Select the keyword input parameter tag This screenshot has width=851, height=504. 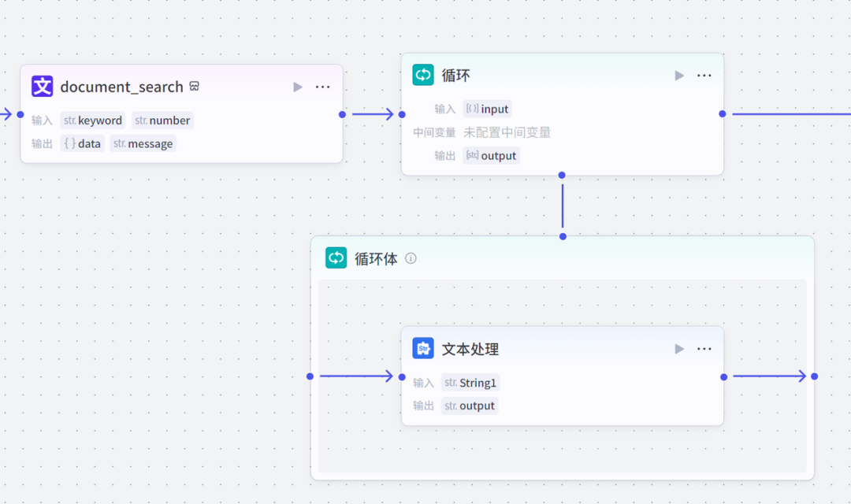click(x=93, y=120)
